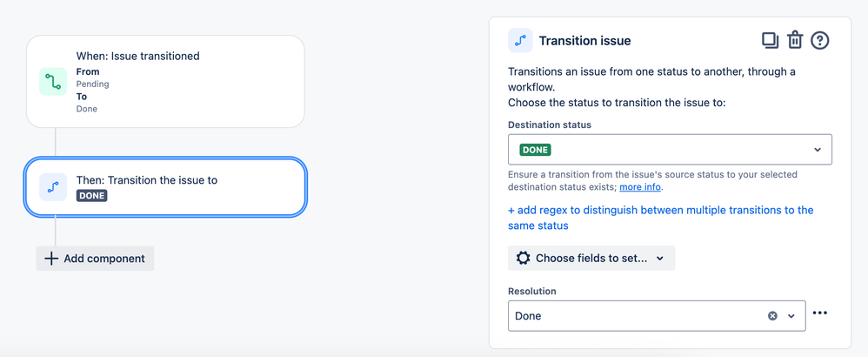This screenshot has width=868, height=357.
Task: Click the DONE badge on the Then card
Action: click(91, 196)
